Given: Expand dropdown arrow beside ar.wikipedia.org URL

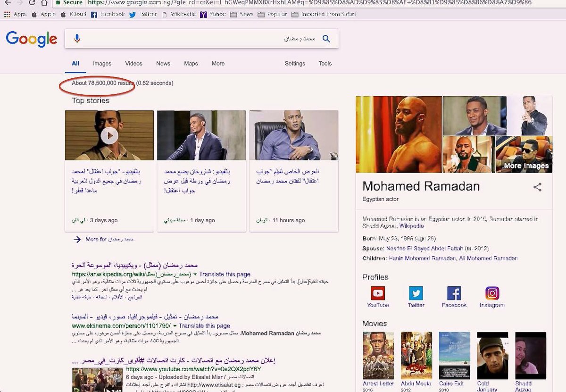Looking at the screenshot, I should 195,274.
